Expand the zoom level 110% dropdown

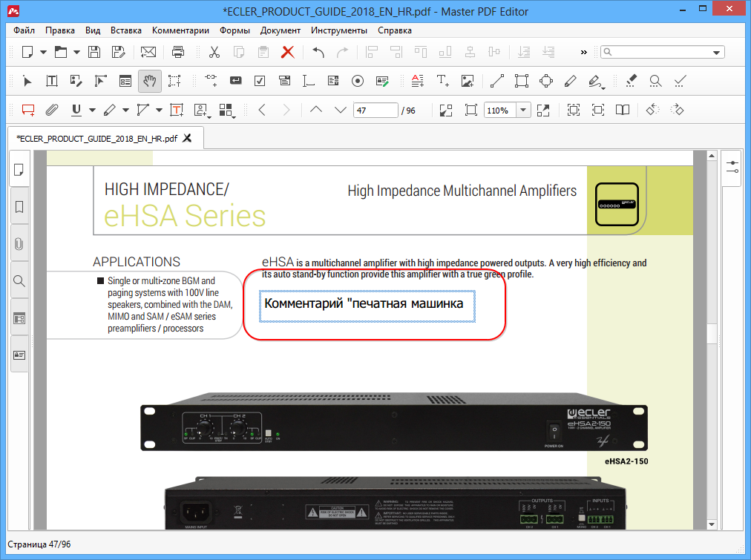click(x=523, y=110)
